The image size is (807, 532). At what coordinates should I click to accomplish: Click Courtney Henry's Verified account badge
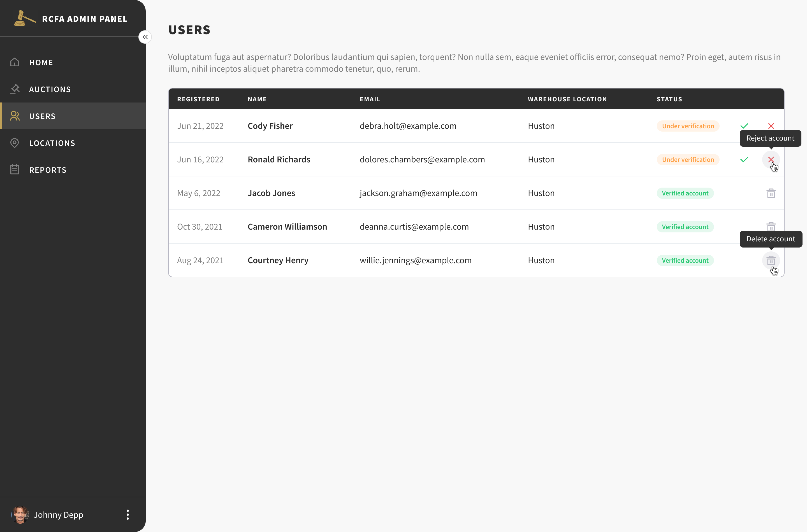685,260
